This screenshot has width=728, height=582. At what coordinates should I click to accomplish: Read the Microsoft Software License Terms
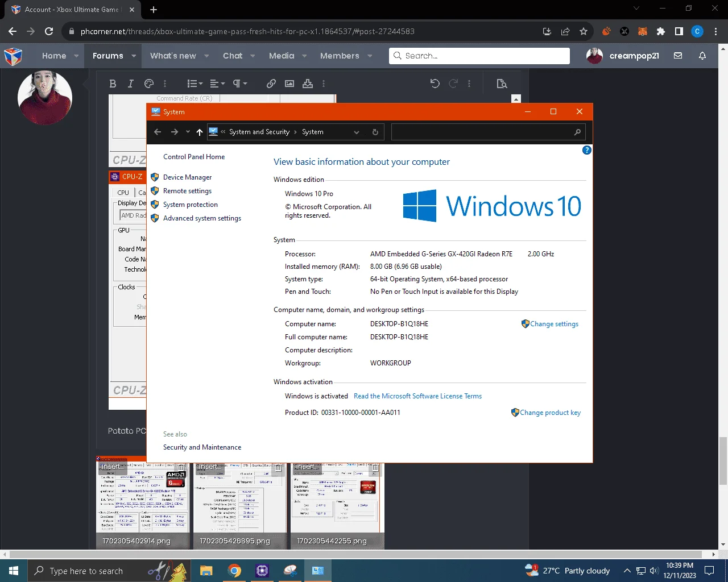coord(417,396)
